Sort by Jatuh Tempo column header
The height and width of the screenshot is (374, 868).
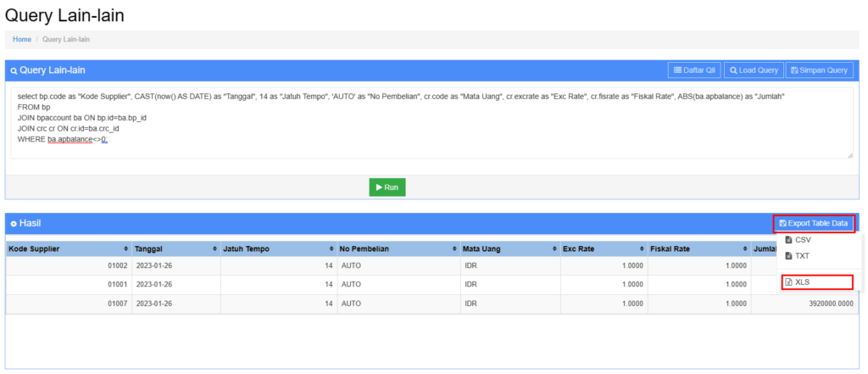278,248
